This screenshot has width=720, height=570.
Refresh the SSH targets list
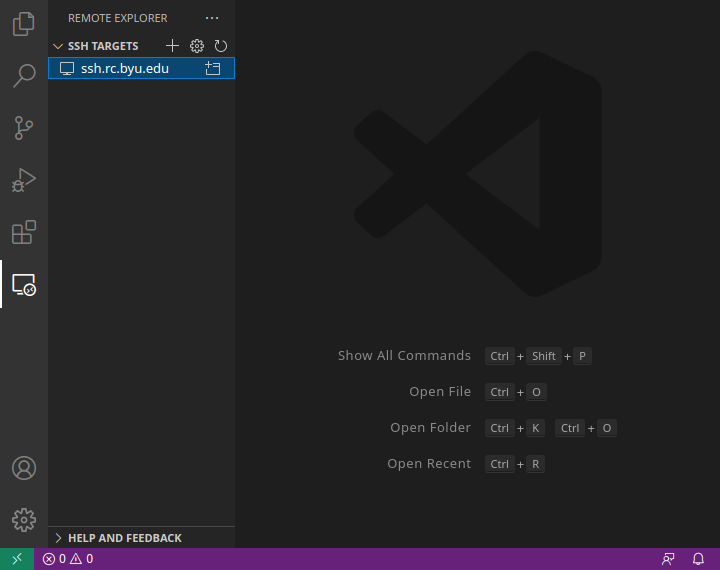coord(221,45)
